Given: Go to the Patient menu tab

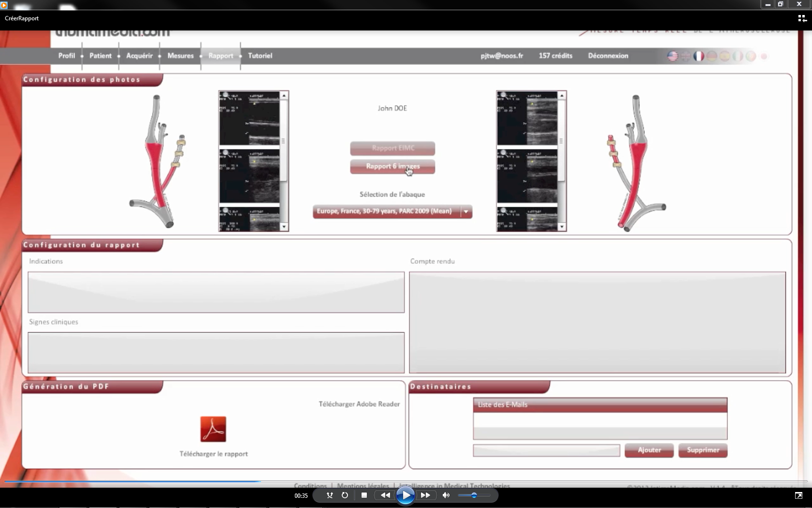Looking at the screenshot, I should click(101, 56).
